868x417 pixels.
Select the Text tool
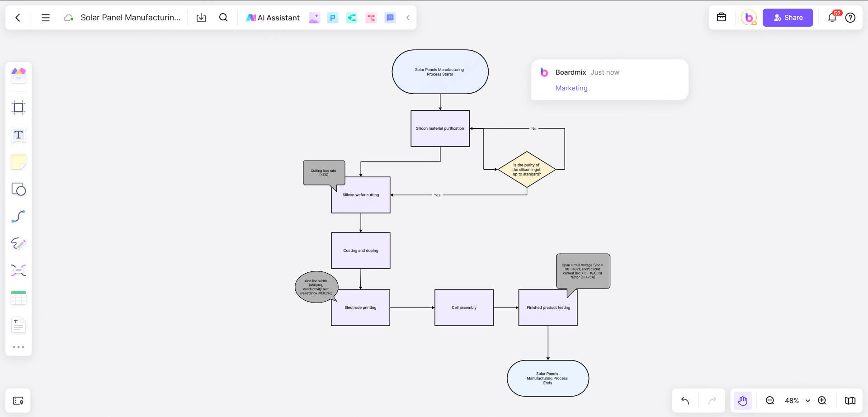pos(19,135)
